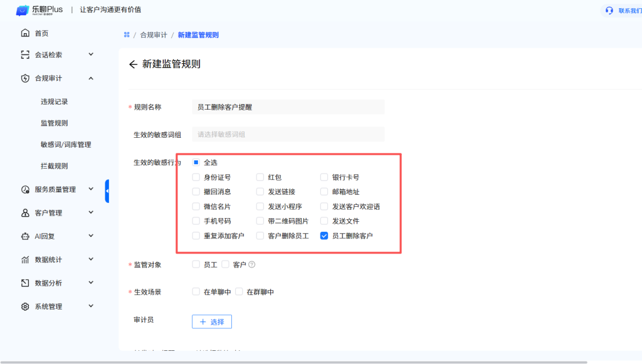Click the 系统管理 gear icon
Image resolution: width=642 pixels, height=364 pixels.
click(25, 306)
